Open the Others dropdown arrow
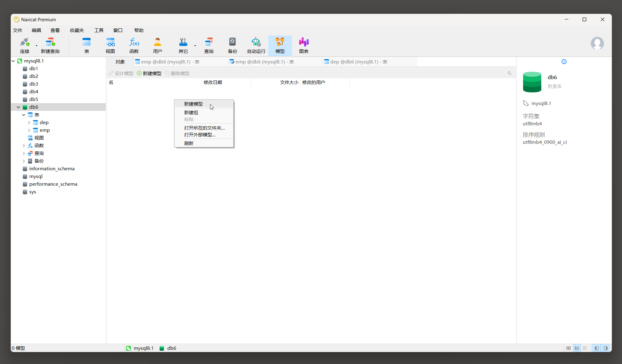 click(x=195, y=46)
